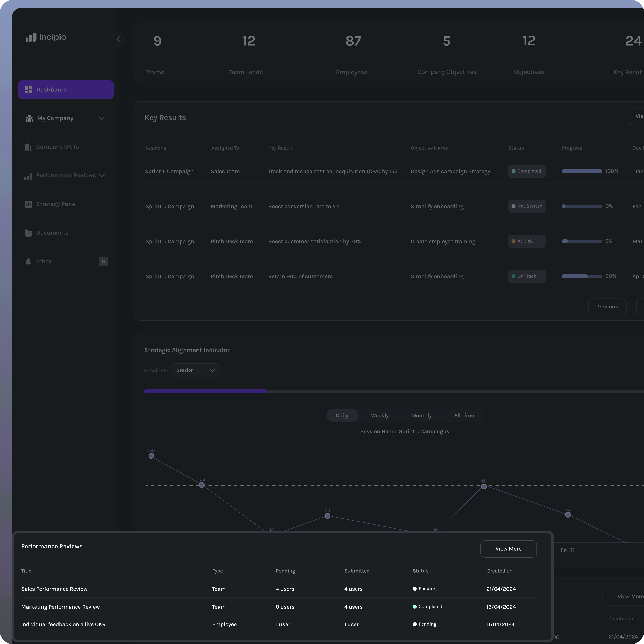Image resolution: width=644 pixels, height=644 pixels.
Task: Select the Performance Reviews bar chart icon
Action: click(x=28, y=177)
